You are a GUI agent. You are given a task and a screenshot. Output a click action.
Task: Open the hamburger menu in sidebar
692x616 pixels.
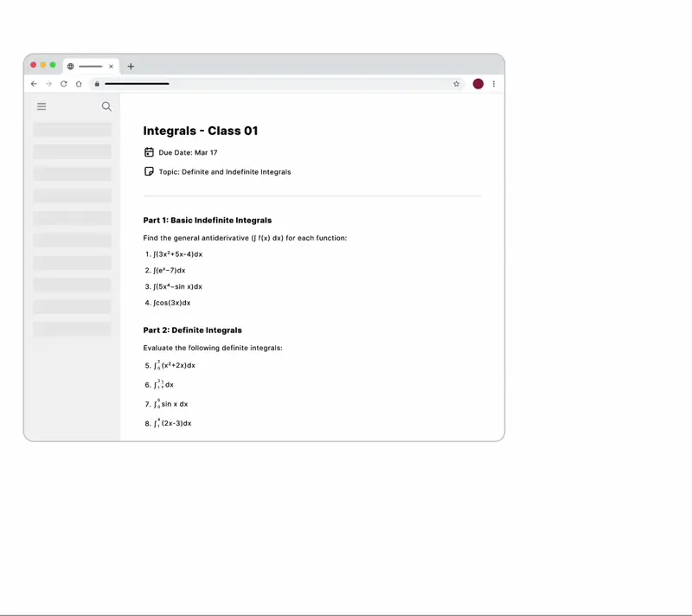click(42, 106)
